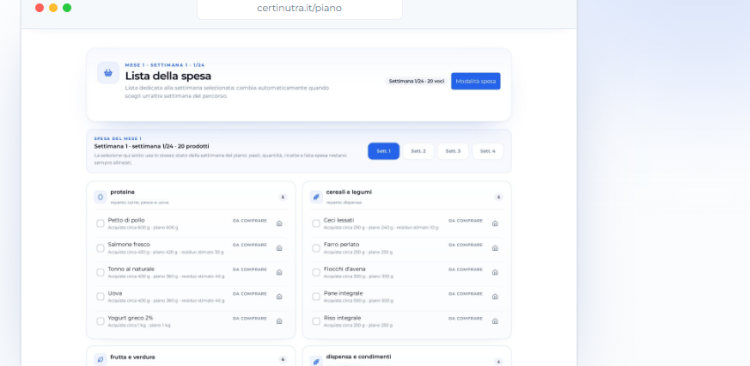This screenshot has height=366, width=750.
Task: Click the DA COMPRARE label for Ceci lessati
Action: pos(465,221)
